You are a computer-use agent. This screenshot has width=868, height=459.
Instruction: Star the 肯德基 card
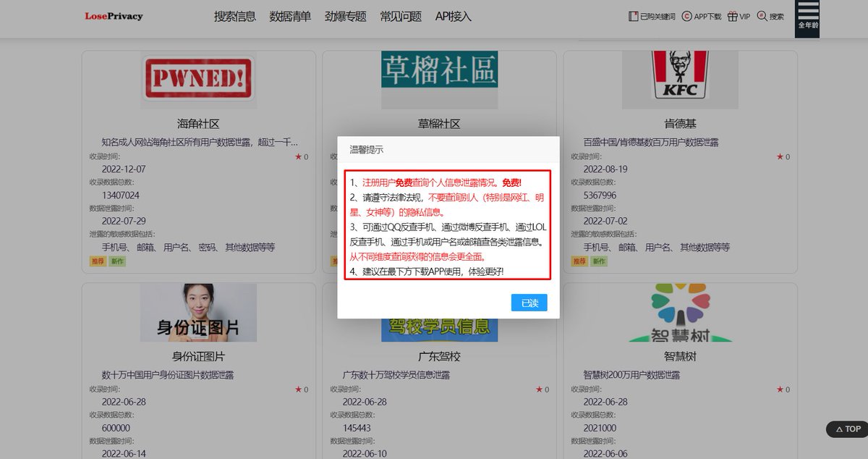tap(780, 156)
